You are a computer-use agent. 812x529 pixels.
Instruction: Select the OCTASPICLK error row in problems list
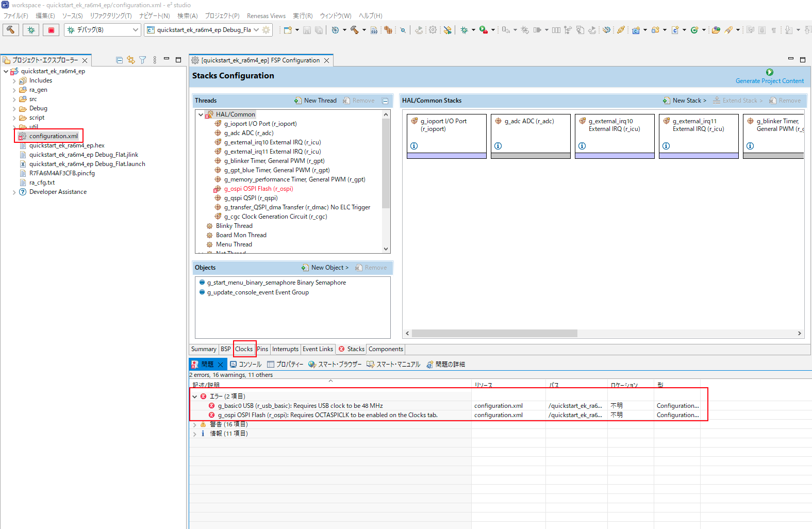click(327, 415)
